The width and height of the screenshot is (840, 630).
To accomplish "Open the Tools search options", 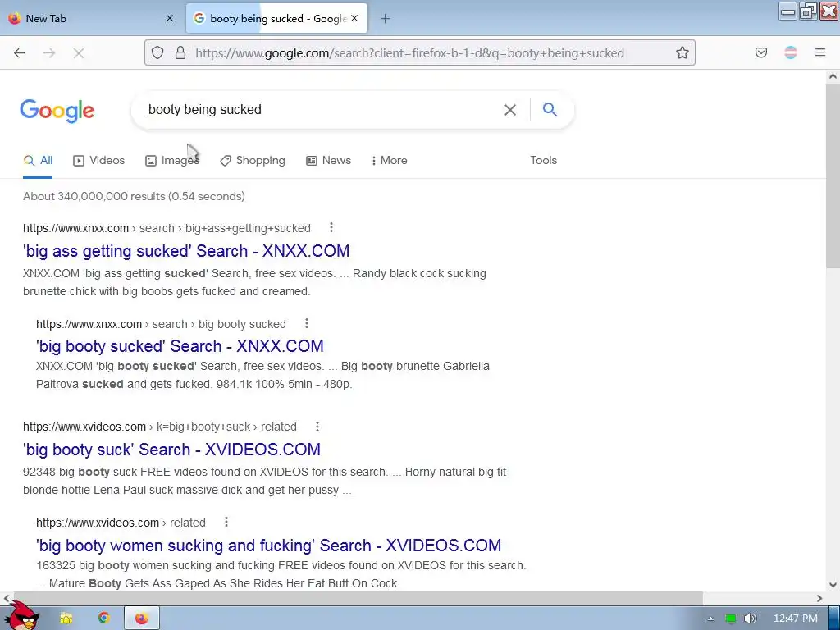I will (543, 160).
